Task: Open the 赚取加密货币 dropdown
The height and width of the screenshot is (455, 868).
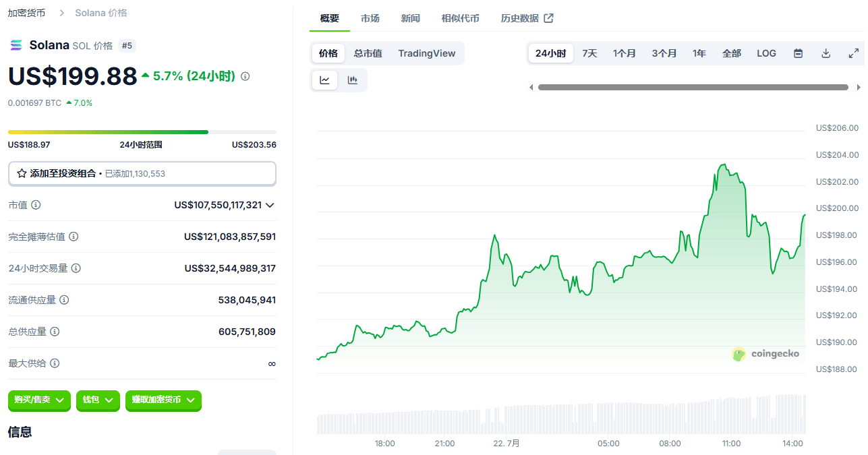Action: point(163,400)
